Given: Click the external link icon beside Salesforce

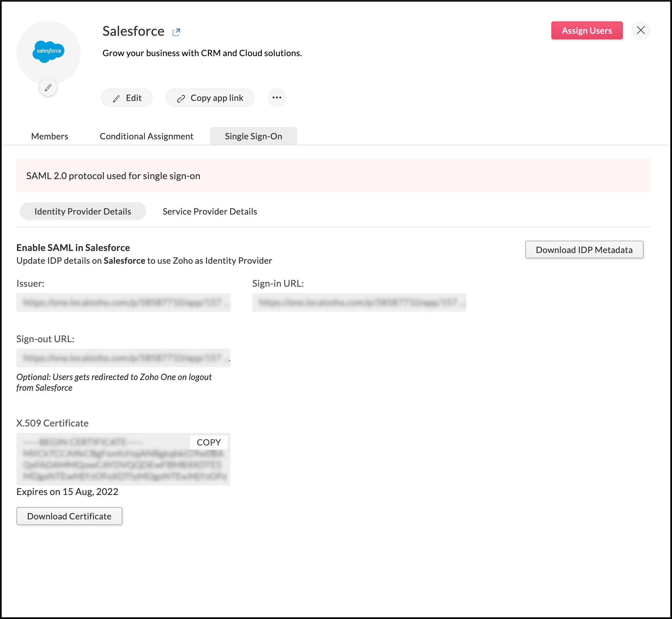Looking at the screenshot, I should click(x=176, y=32).
